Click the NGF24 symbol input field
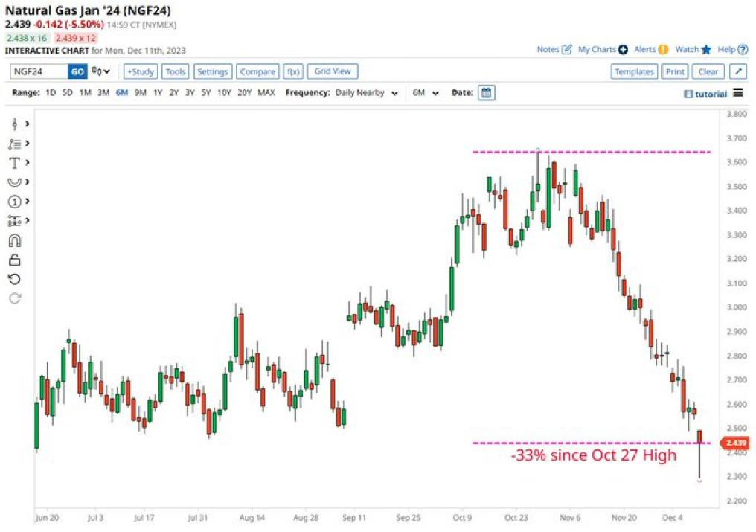The height and width of the screenshot is (532, 756). tap(39, 71)
